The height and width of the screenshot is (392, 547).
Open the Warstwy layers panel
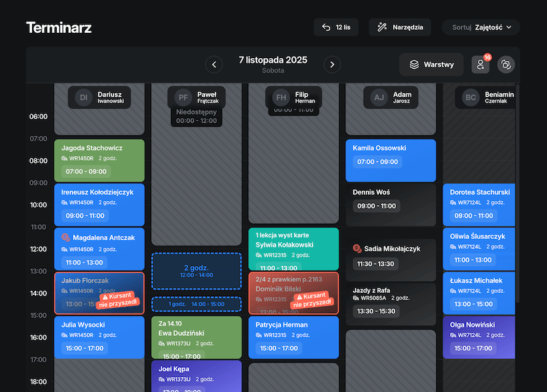click(x=431, y=64)
